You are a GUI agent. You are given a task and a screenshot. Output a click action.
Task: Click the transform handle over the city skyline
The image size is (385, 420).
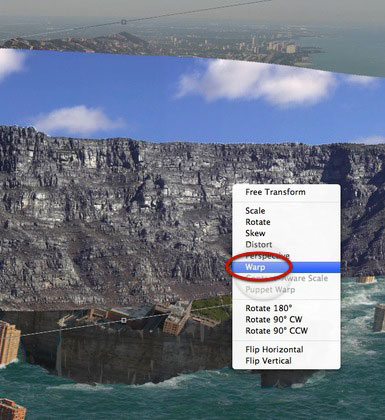tap(124, 22)
